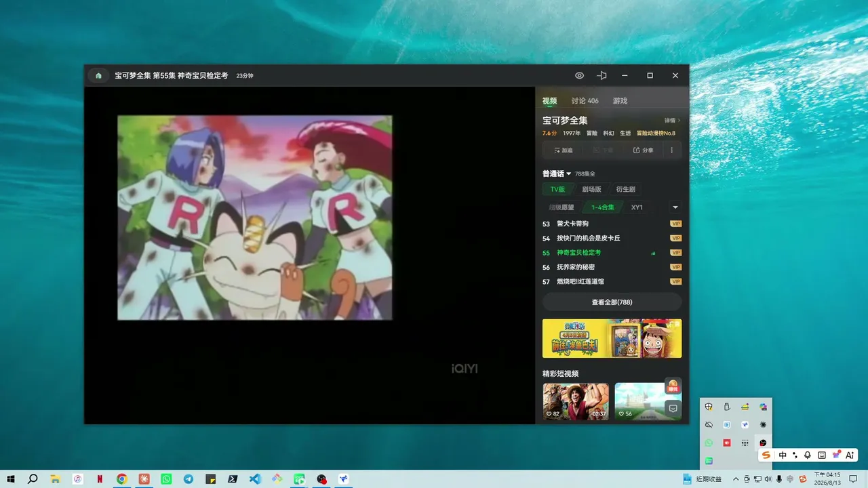This screenshot has height=488, width=868.
Task: Open Windows Search from taskbar
Action: pyautogui.click(x=33, y=479)
